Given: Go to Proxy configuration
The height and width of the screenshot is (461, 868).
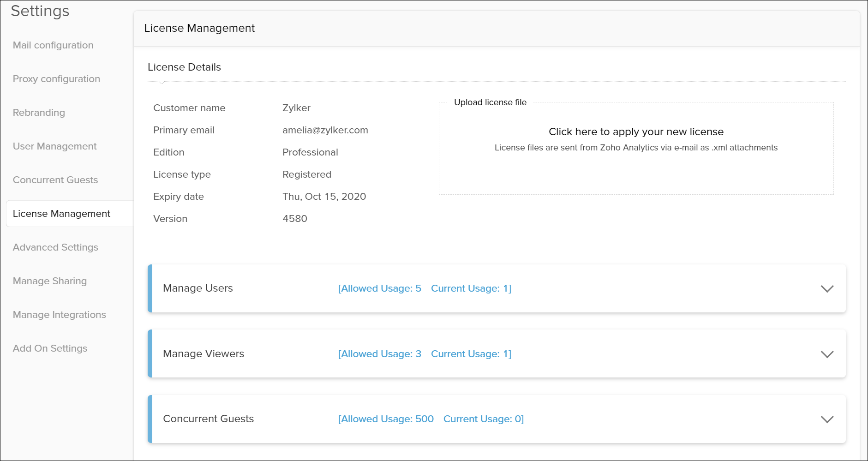Looking at the screenshot, I should (x=56, y=79).
